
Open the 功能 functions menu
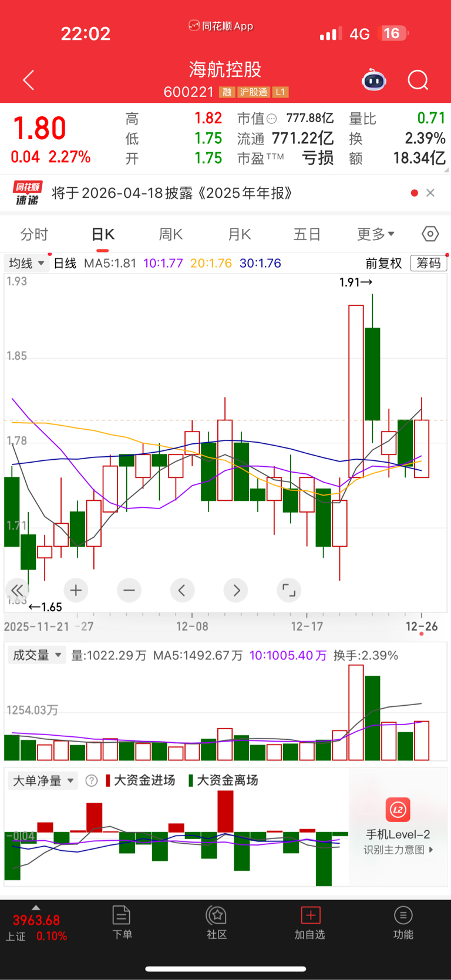click(403, 922)
